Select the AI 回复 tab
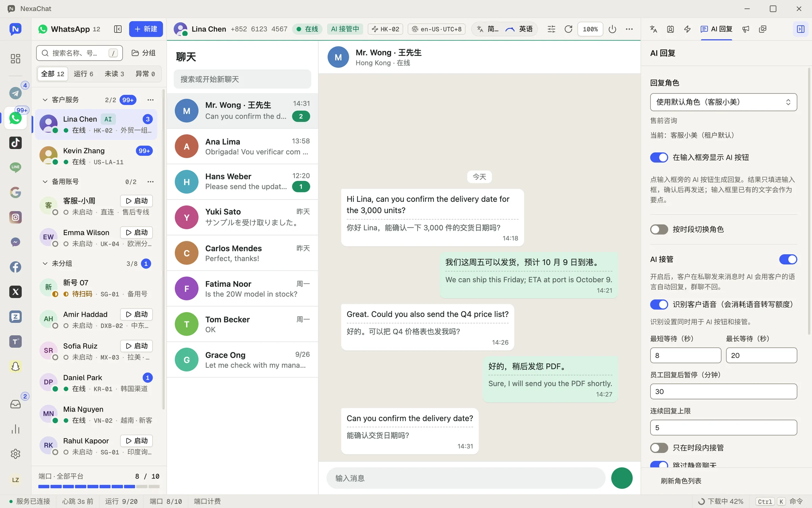 tap(717, 29)
